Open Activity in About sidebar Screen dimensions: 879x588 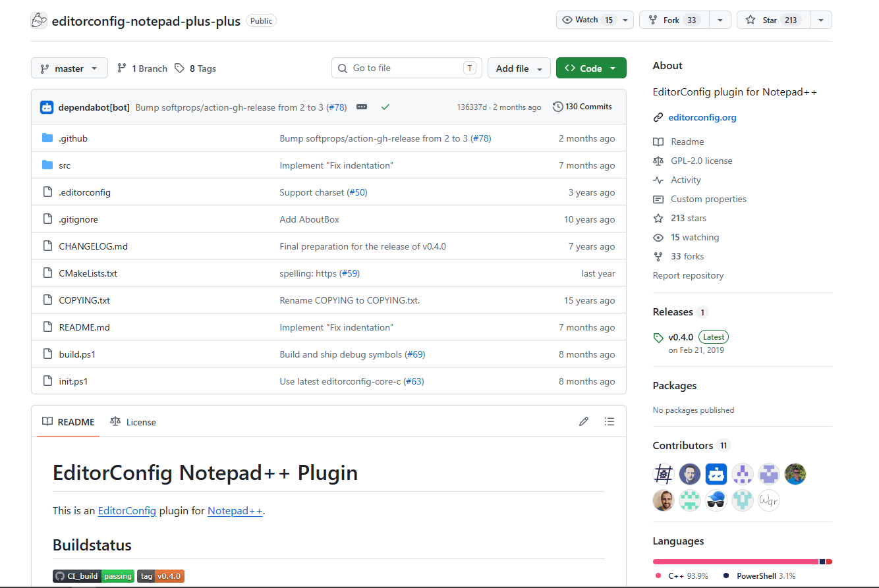[686, 180]
